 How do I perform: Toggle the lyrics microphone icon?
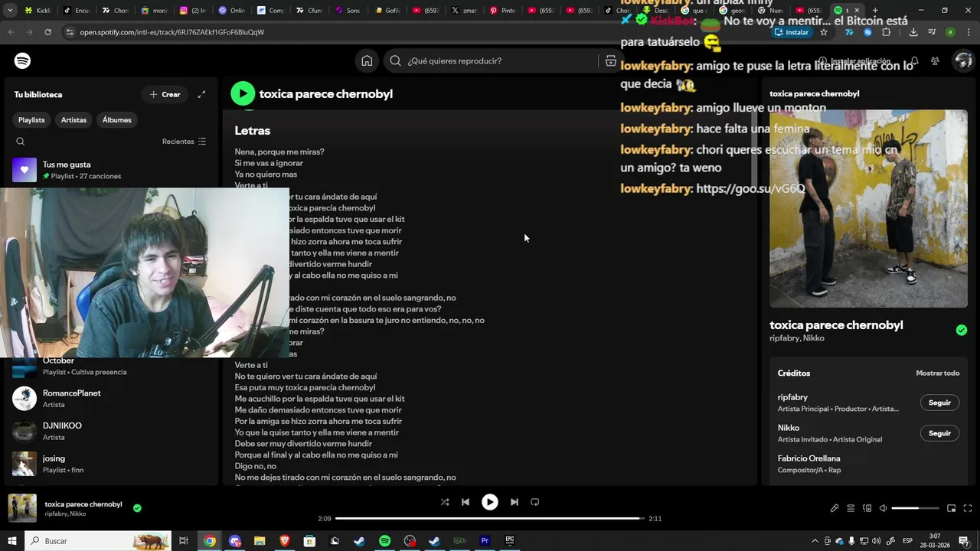pyautogui.click(x=835, y=508)
